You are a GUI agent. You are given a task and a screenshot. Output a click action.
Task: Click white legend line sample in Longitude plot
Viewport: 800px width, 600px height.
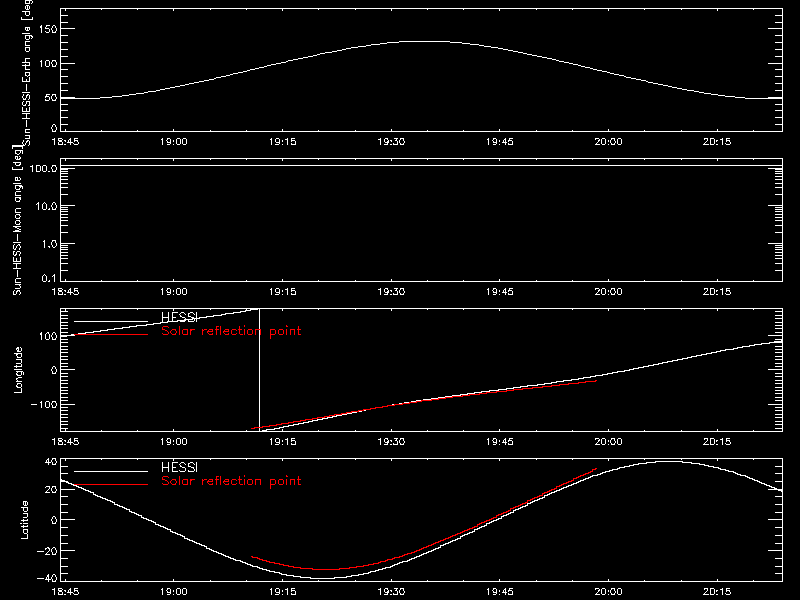click(111, 321)
